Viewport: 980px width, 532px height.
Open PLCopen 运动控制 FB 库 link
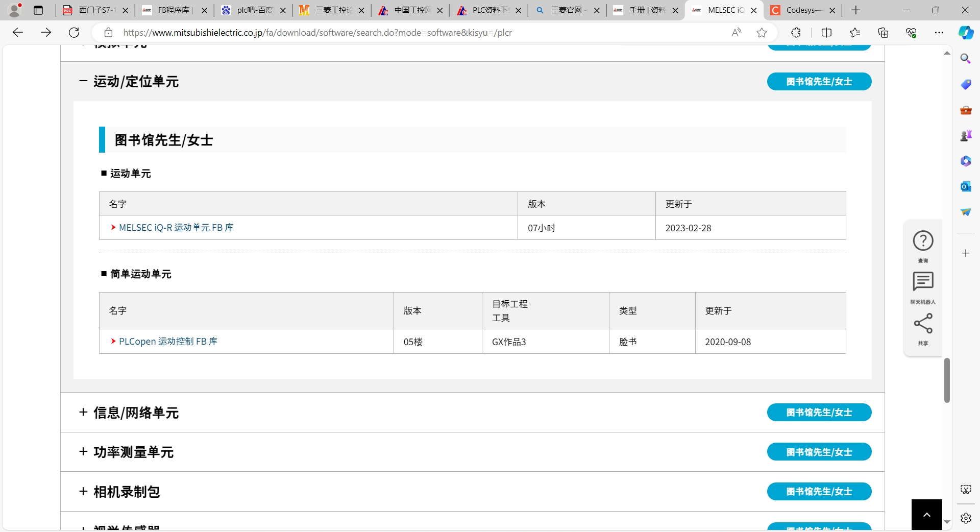pos(168,342)
